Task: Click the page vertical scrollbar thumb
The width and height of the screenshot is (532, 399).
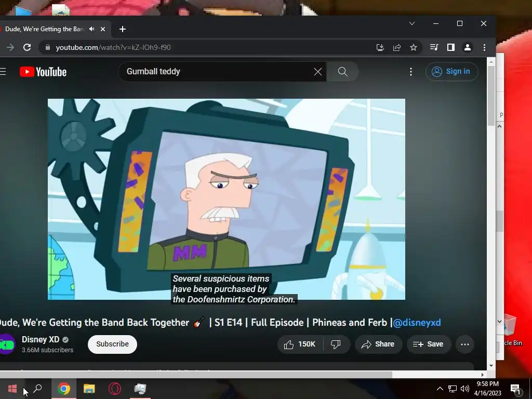Action: click(491, 96)
